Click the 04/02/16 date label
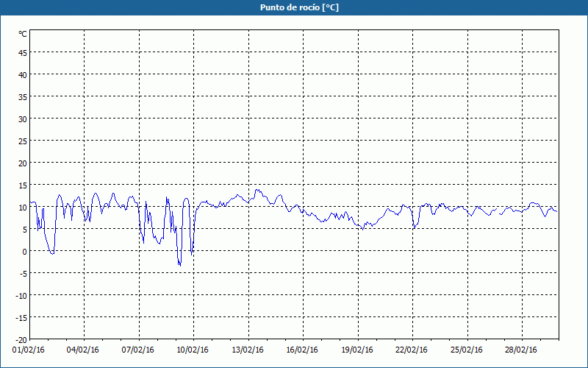Viewport: 588px width, 368px height. 83,350
